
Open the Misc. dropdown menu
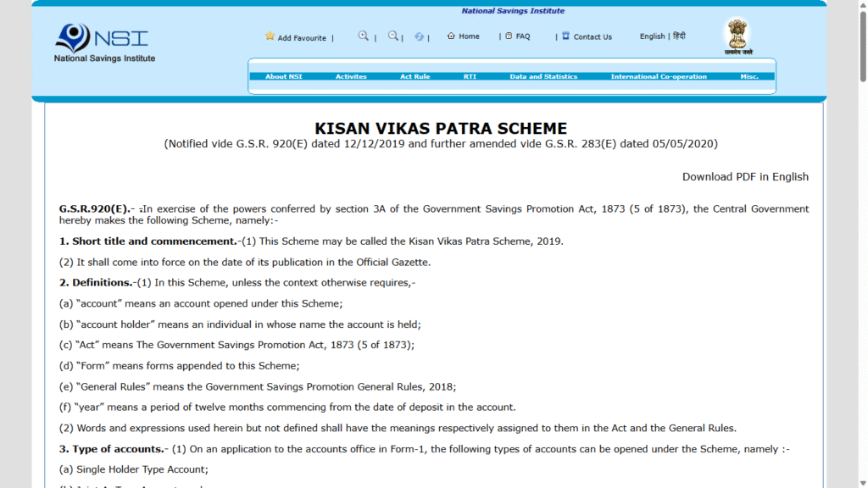point(749,75)
